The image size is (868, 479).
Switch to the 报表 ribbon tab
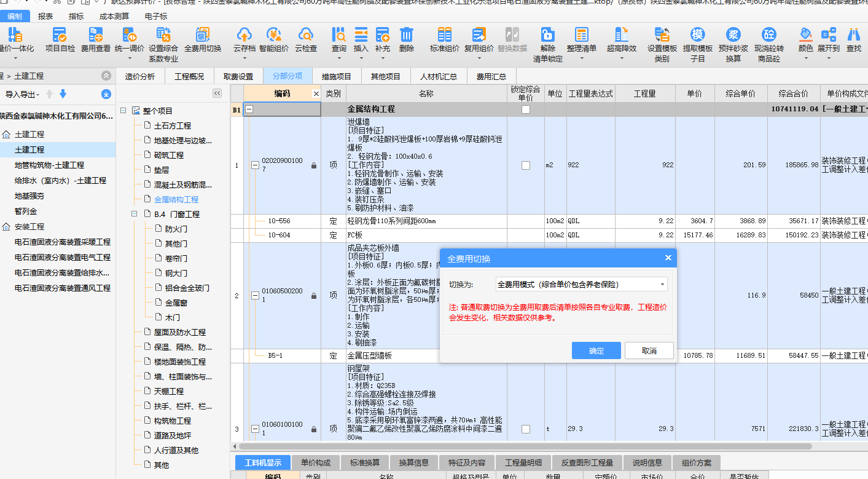[45, 17]
